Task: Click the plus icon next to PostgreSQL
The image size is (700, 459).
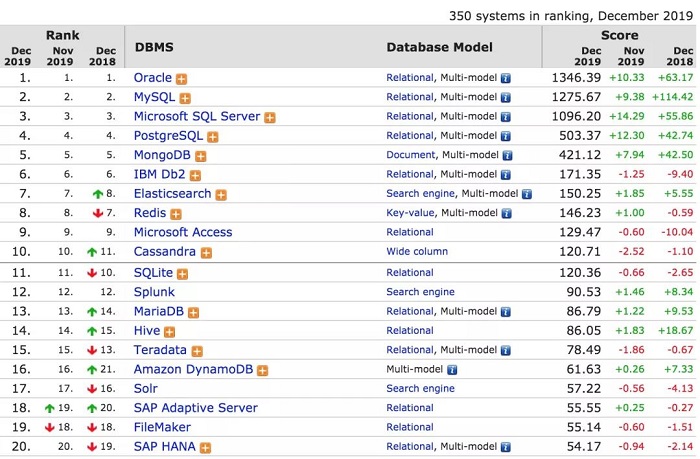Action: [213, 137]
